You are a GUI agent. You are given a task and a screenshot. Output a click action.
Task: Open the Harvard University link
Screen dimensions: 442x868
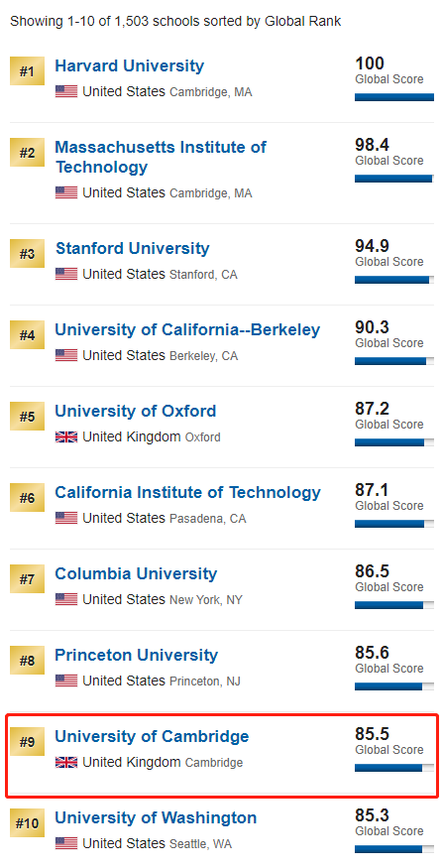coord(130,65)
